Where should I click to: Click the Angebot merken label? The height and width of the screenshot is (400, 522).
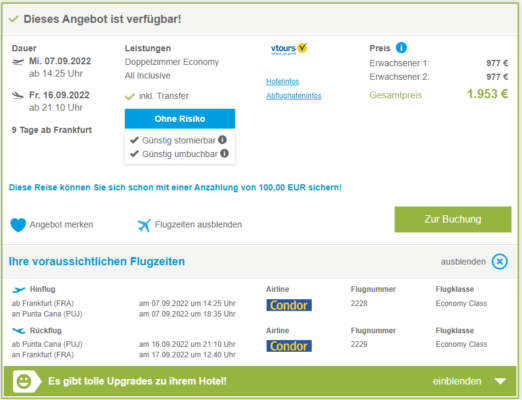[61, 225]
